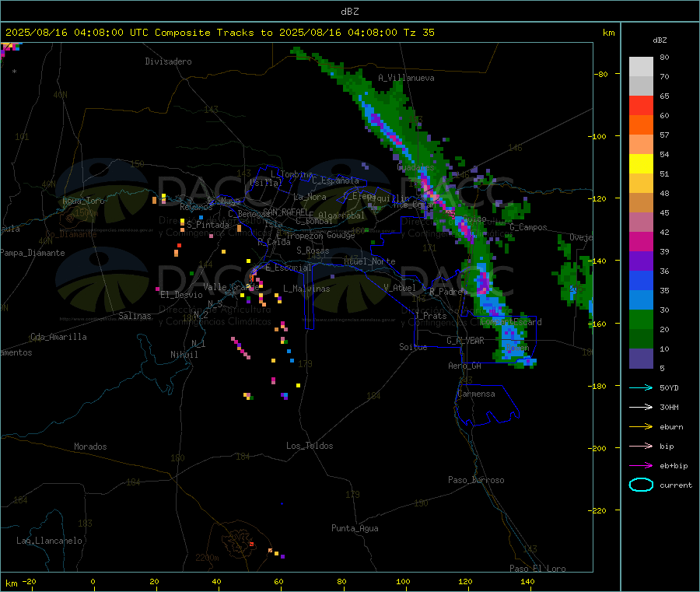Click the 'Pampa_Diamante' map label
Image resolution: width=700 pixels, height=592 pixels.
pyautogui.click(x=32, y=253)
